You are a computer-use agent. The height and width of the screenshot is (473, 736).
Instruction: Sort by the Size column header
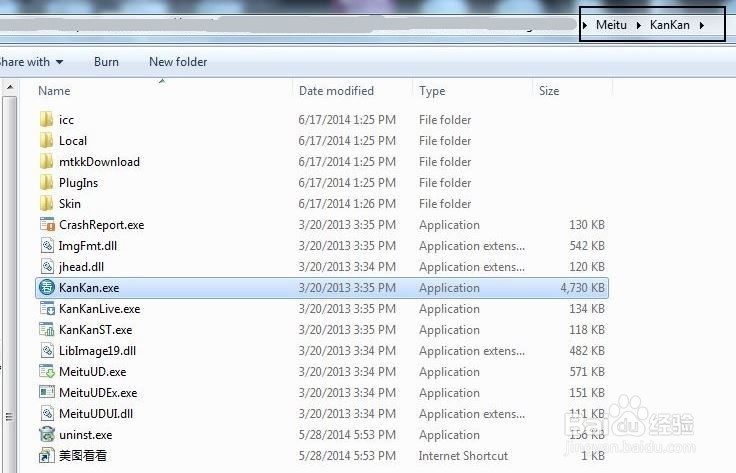pyautogui.click(x=549, y=91)
